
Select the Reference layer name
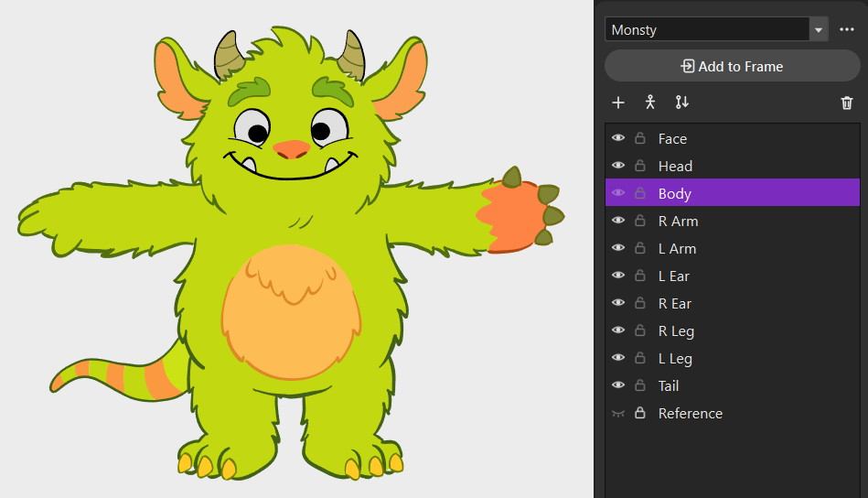691,414
